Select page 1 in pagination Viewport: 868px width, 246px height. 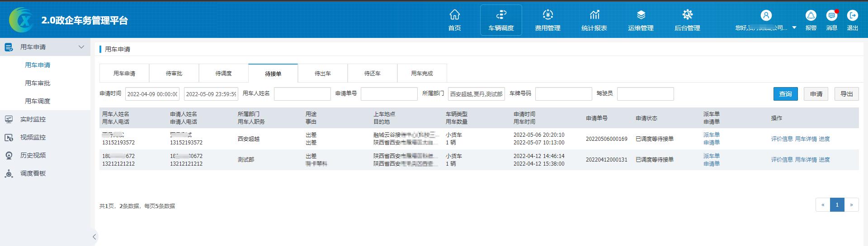point(837,205)
